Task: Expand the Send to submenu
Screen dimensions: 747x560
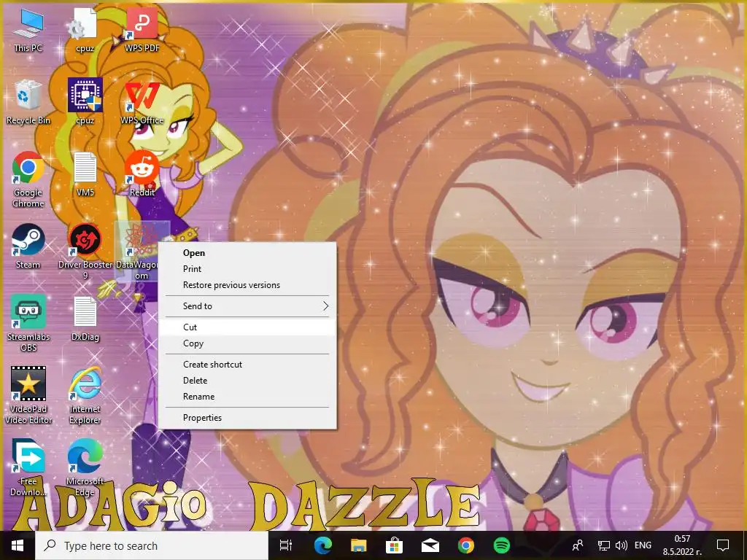Action: coord(247,306)
